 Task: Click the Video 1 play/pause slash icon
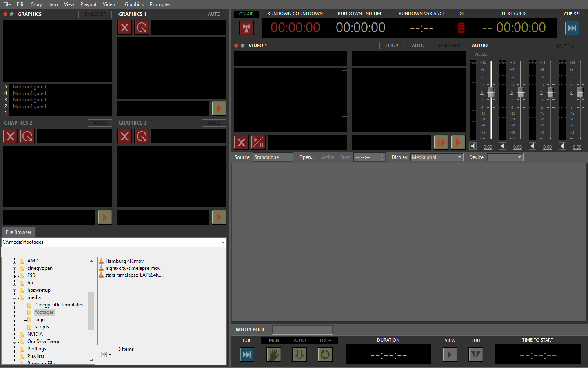click(x=258, y=142)
